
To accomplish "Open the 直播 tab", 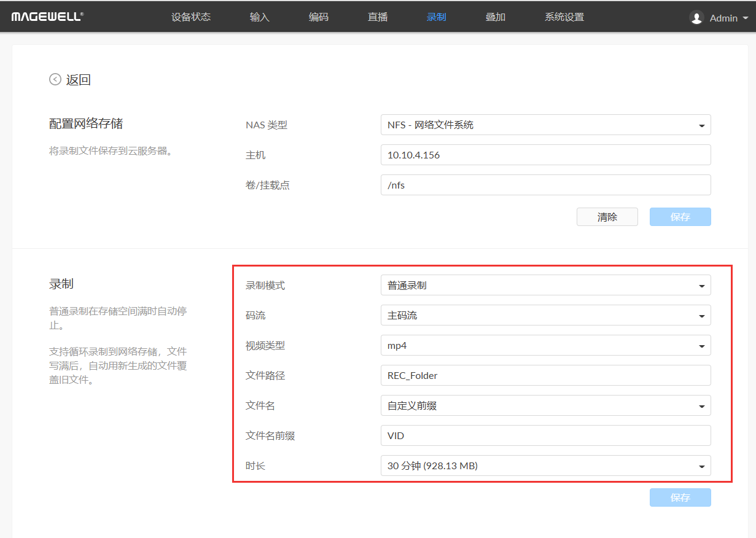I will (378, 17).
